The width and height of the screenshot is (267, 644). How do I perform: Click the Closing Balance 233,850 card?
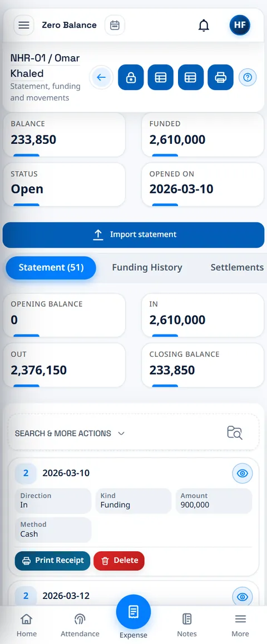point(203,365)
